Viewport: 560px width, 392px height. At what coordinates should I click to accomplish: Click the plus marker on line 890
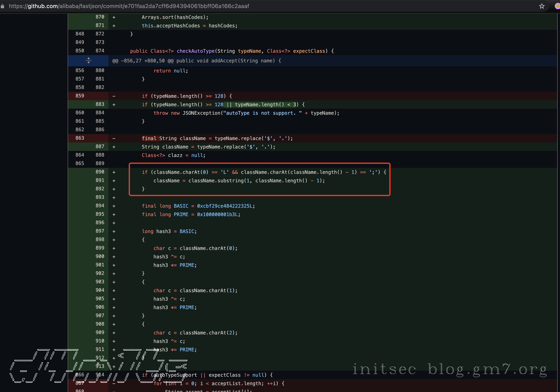(114, 172)
